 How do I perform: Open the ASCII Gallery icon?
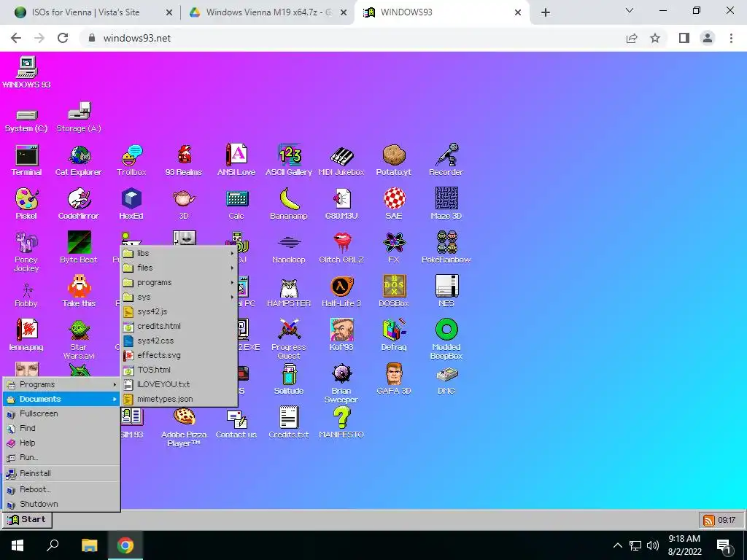point(289,160)
